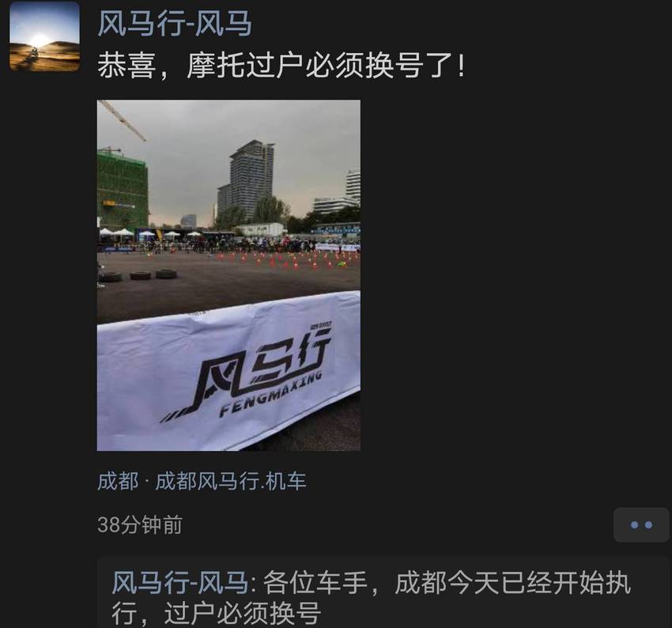The height and width of the screenshot is (628, 672).
Task: Click the second comment line 过户必须换号
Action: pyautogui.click(x=243, y=614)
